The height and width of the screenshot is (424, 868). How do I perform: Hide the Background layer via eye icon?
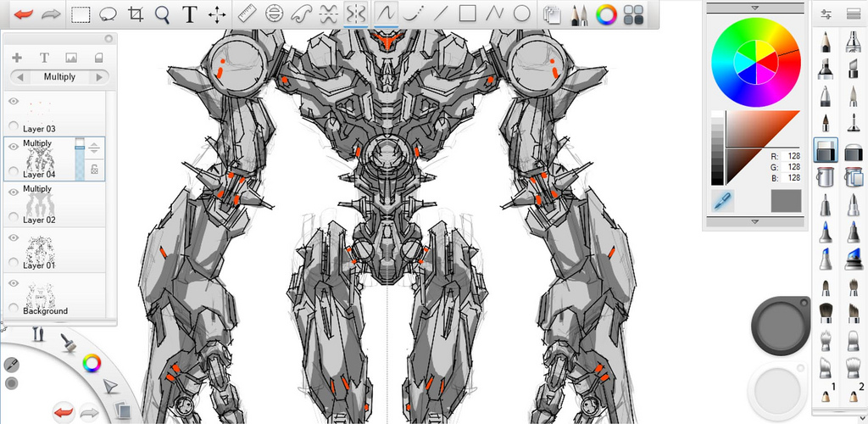pyautogui.click(x=14, y=283)
